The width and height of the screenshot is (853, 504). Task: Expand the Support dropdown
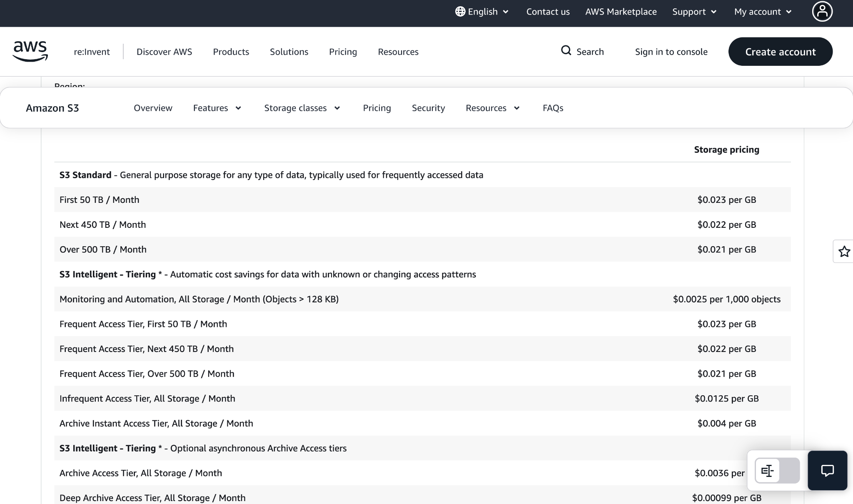694,12
